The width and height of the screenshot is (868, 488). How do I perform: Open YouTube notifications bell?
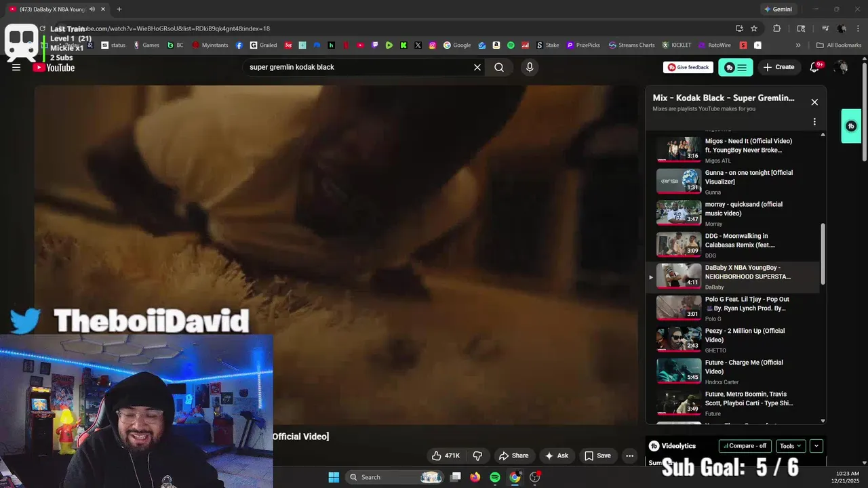[815, 67]
